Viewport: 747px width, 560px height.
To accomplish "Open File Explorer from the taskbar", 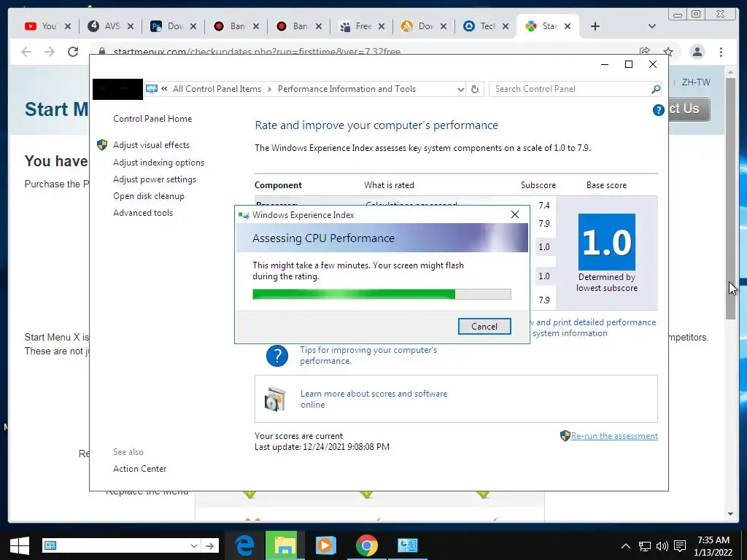I will [x=285, y=545].
